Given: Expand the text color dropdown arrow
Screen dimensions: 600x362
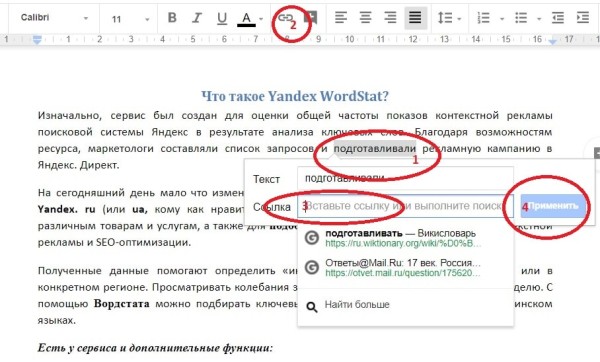Looking at the screenshot, I should pos(261,19).
